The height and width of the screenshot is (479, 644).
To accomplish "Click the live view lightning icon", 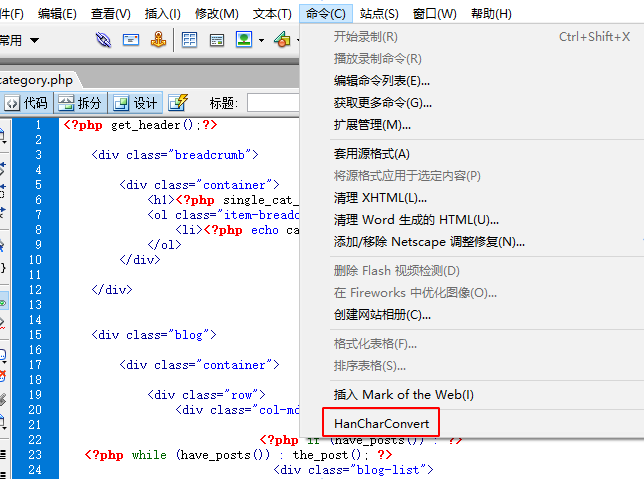I will pos(178,102).
